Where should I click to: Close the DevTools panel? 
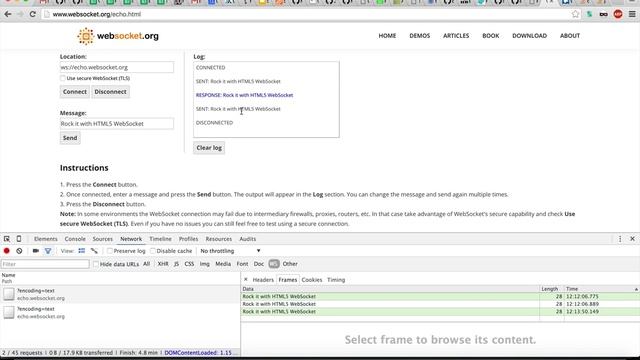(x=632, y=239)
